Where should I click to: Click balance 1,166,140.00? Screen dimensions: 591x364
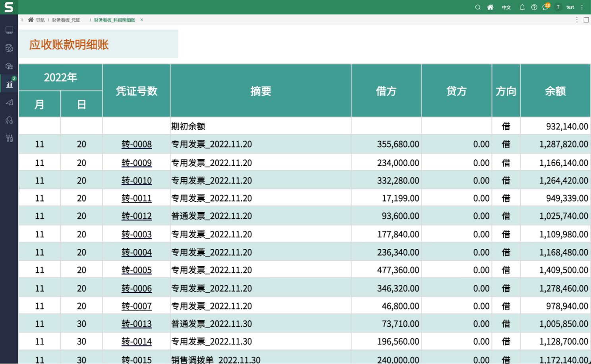click(564, 163)
